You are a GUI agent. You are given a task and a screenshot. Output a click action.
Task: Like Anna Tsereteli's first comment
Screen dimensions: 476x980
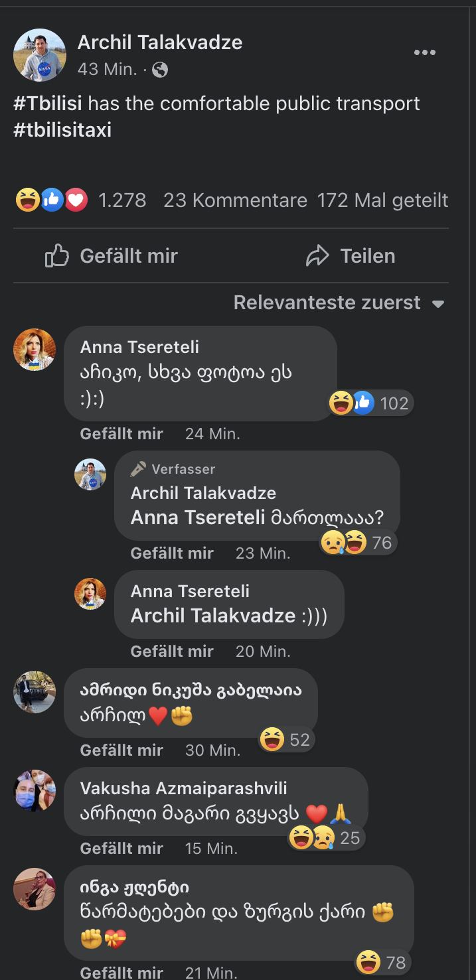point(121,434)
